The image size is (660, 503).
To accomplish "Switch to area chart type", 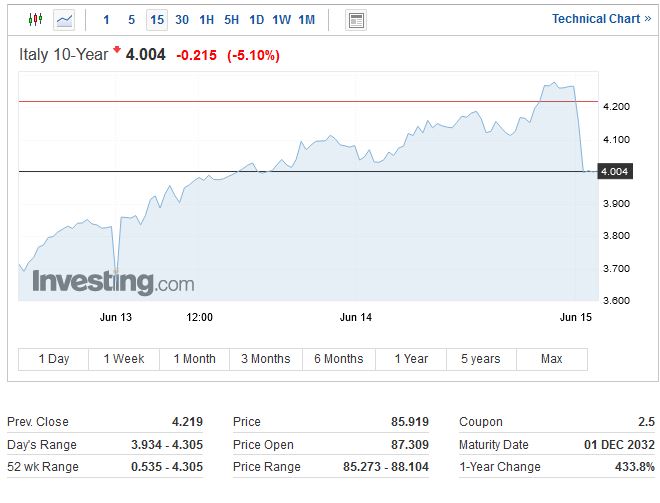I will (64, 19).
